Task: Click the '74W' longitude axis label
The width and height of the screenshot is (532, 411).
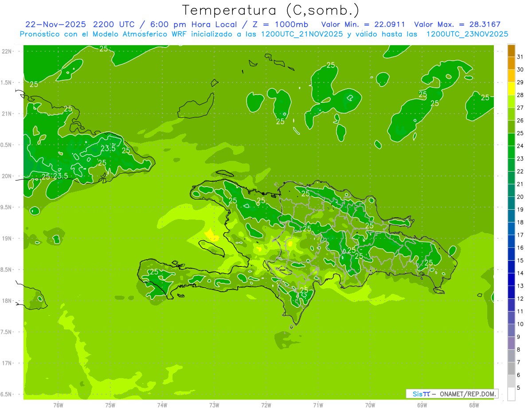Action: coord(162,405)
